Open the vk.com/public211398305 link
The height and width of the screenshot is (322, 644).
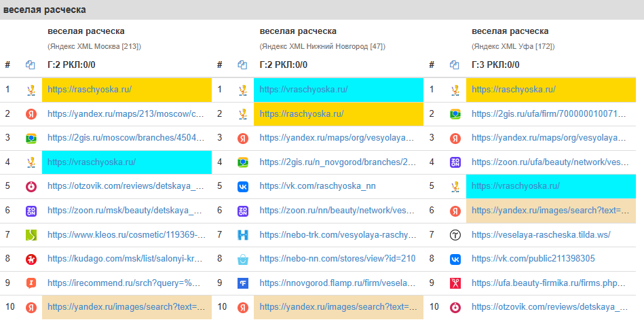pyautogui.click(x=533, y=259)
